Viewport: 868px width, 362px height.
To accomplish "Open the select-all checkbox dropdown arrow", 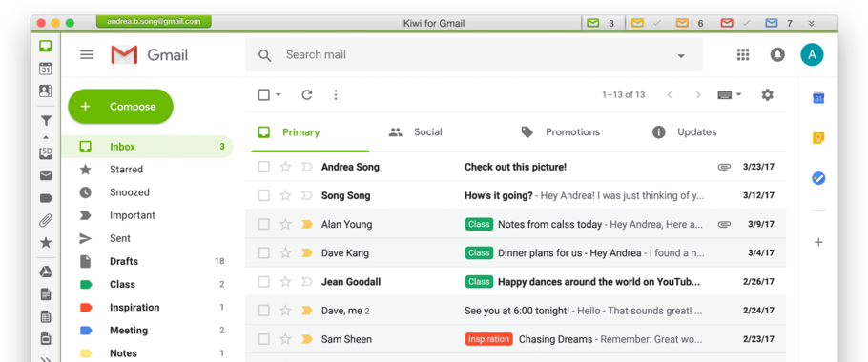I will pyautogui.click(x=279, y=95).
